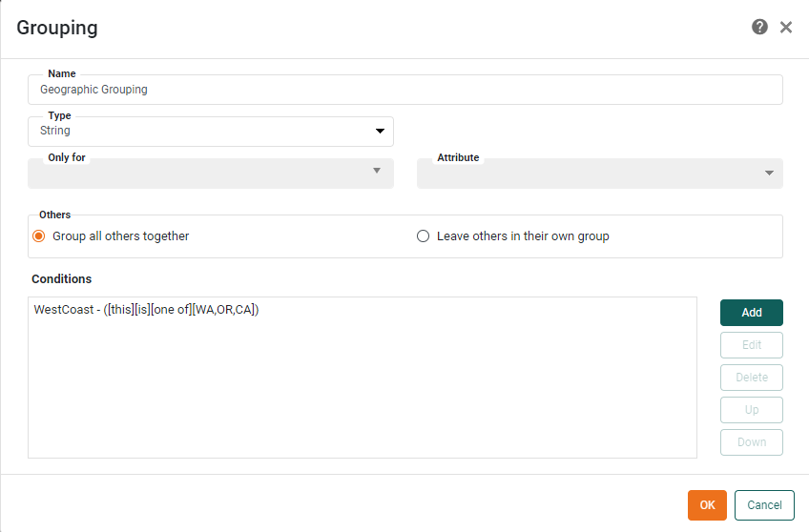Select Group all others together radio
The height and width of the screenshot is (532, 809).
click(x=39, y=236)
